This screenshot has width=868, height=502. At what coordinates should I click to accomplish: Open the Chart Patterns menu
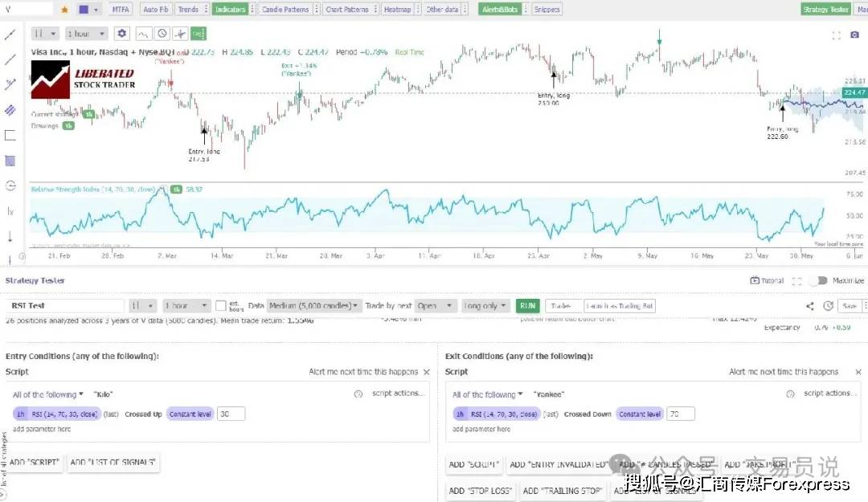coord(346,10)
